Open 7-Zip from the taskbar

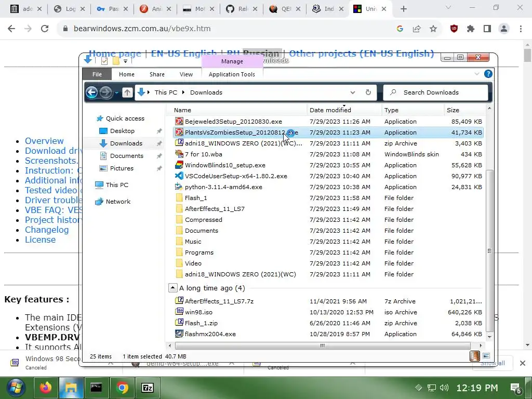[x=148, y=388]
